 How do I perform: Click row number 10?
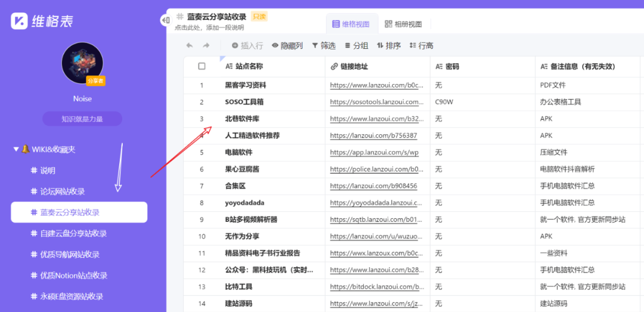pyautogui.click(x=202, y=236)
